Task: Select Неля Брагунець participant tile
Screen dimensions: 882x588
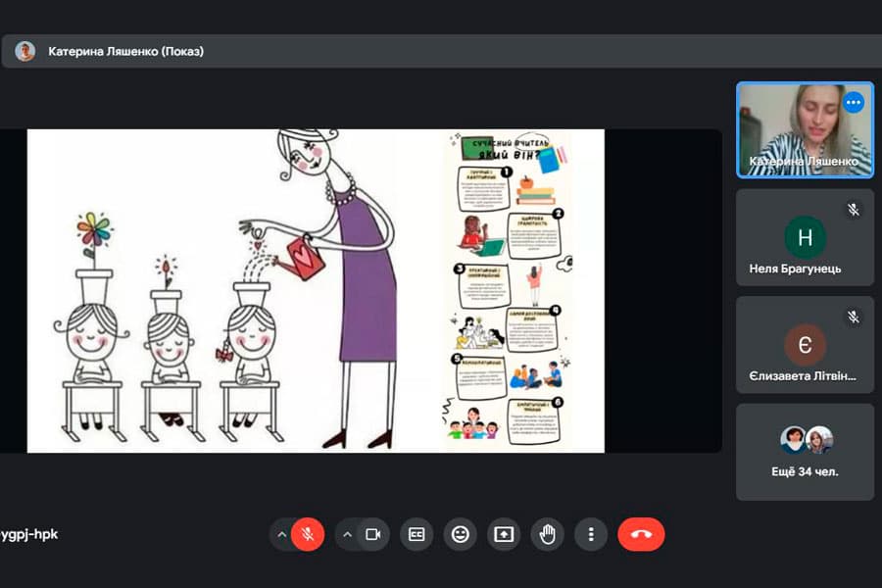Action: coord(805,237)
